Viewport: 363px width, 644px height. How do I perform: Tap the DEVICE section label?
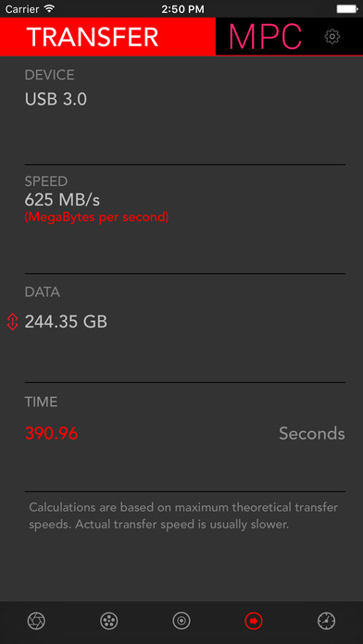pyautogui.click(x=49, y=75)
